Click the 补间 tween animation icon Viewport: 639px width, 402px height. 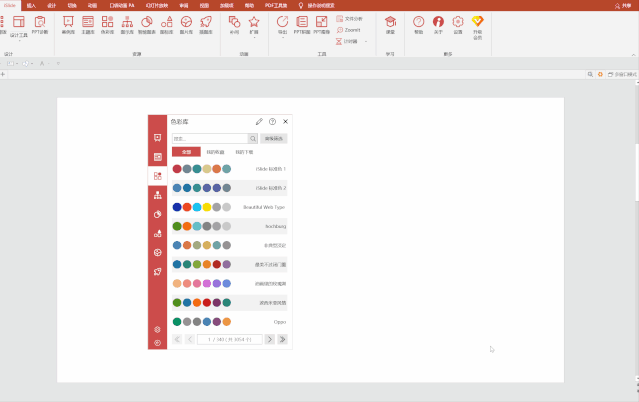click(x=234, y=25)
